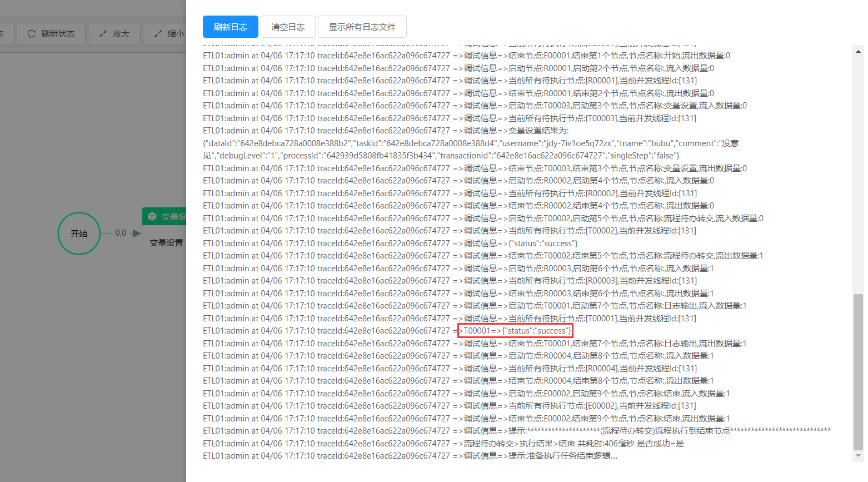This screenshot has height=482, width=868.
Task: Click the red-boxed T00001 status success entry
Action: [x=516, y=331]
